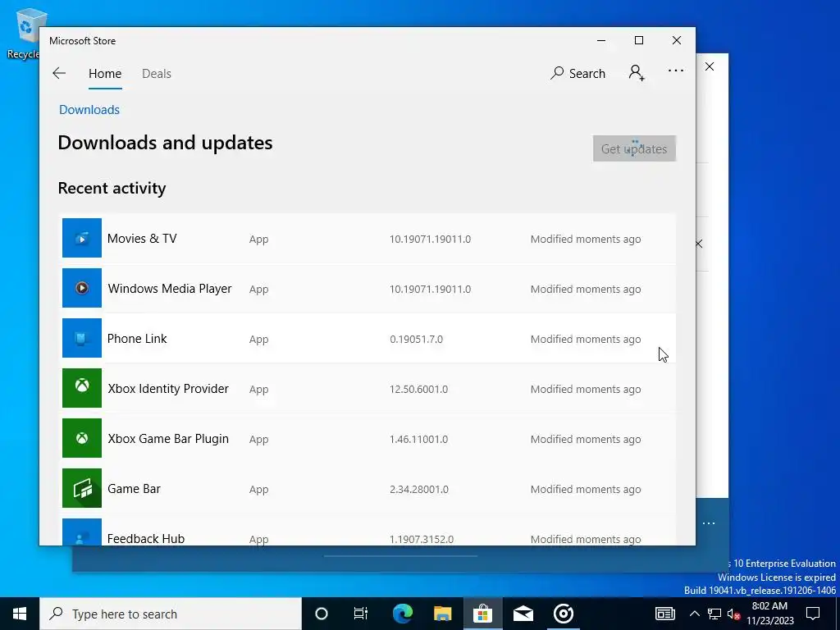Click the ellipsis in the background window

click(709, 523)
